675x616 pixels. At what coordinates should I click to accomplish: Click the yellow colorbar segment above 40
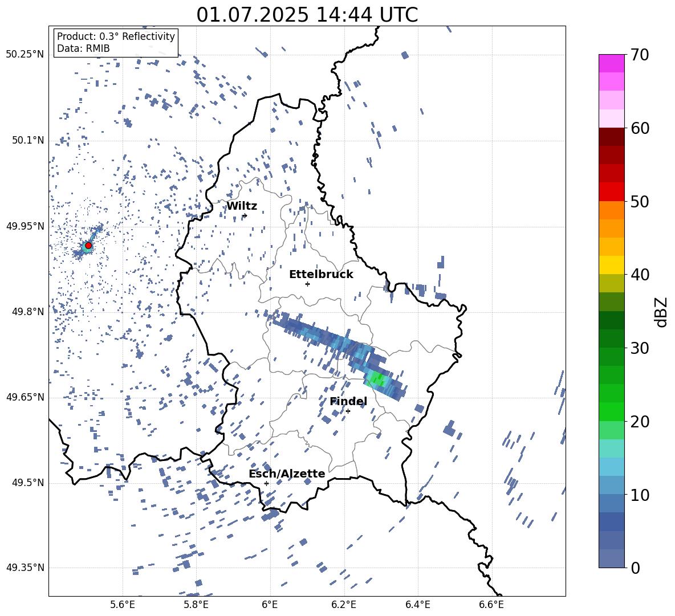(x=611, y=265)
